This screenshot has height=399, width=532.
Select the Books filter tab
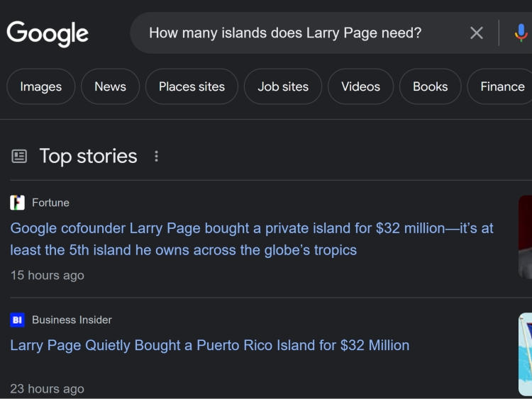click(x=430, y=86)
